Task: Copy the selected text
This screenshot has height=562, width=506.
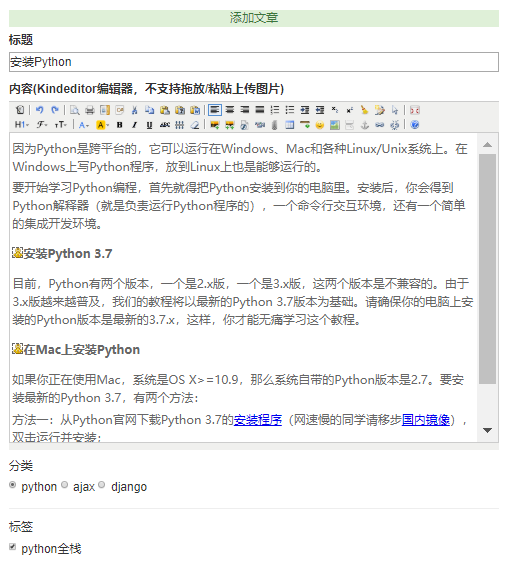Action: (x=150, y=110)
